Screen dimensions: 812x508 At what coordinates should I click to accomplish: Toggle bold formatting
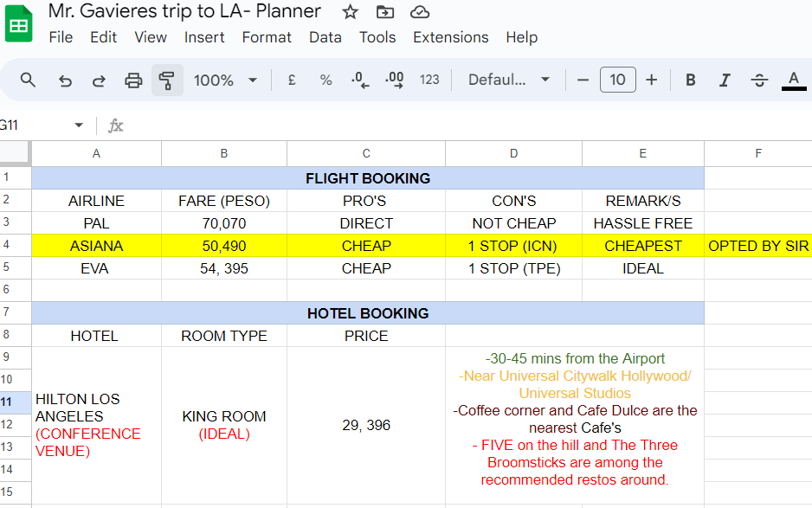tap(691, 80)
